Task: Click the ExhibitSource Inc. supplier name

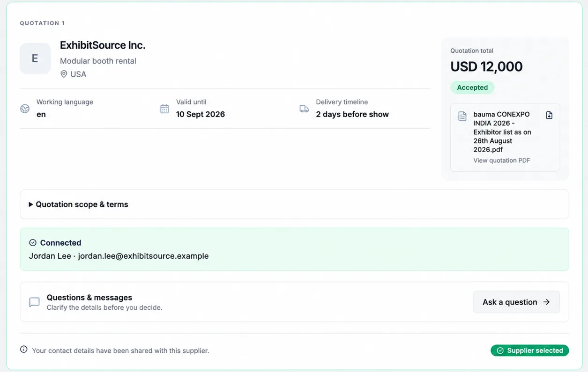Action: (x=103, y=45)
